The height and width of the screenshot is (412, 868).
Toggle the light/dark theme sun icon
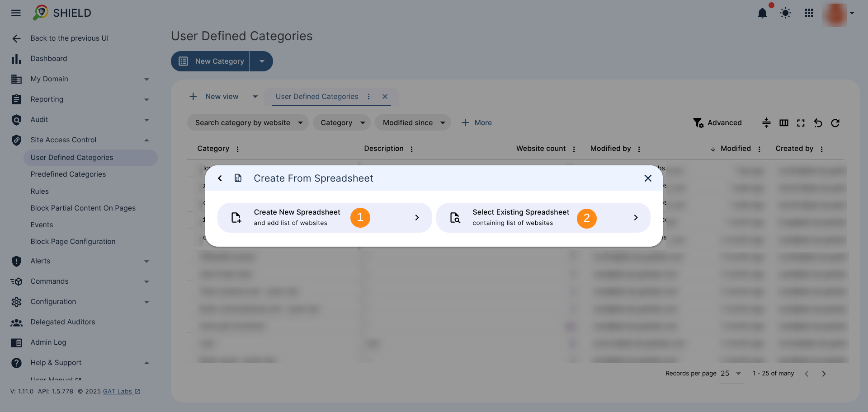pos(786,13)
